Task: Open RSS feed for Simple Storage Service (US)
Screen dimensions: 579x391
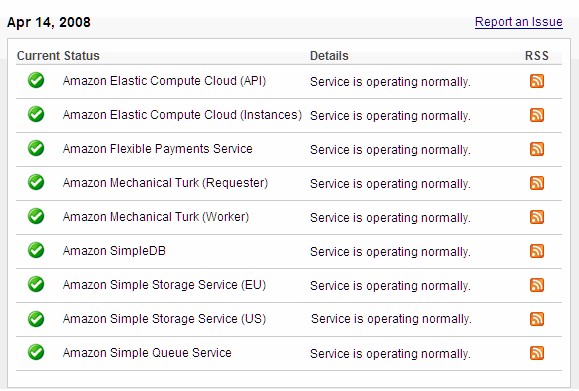Action: pos(537,319)
